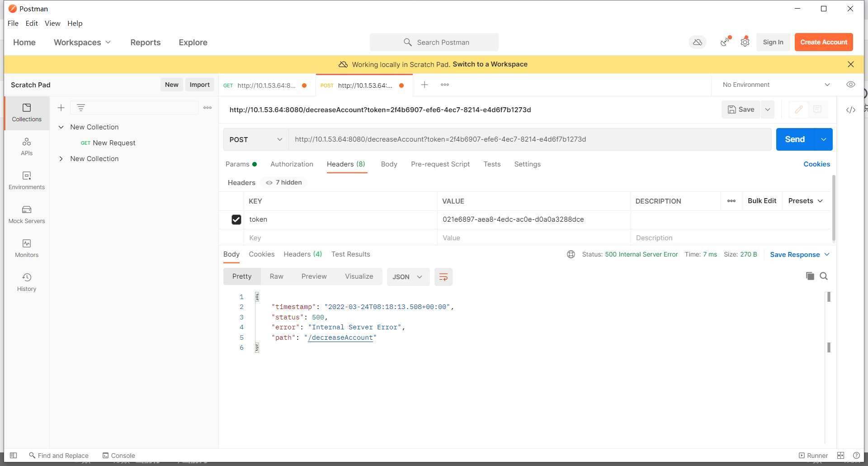The height and width of the screenshot is (466, 868).
Task: Close the Scratch Pad yellow banner
Action: coord(851,64)
